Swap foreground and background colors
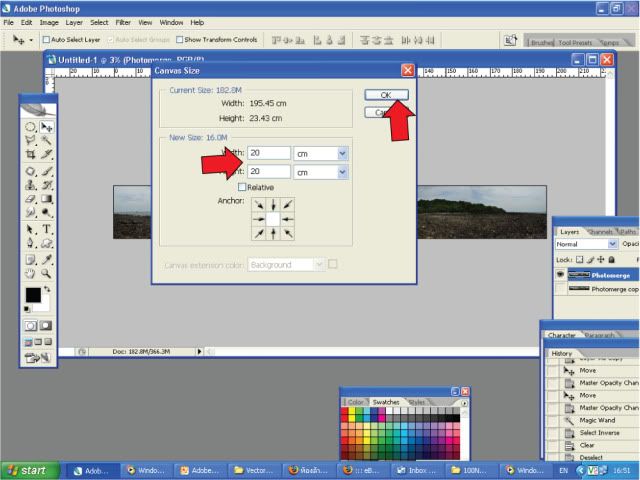The width and height of the screenshot is (640, 480). pos(47,289)
